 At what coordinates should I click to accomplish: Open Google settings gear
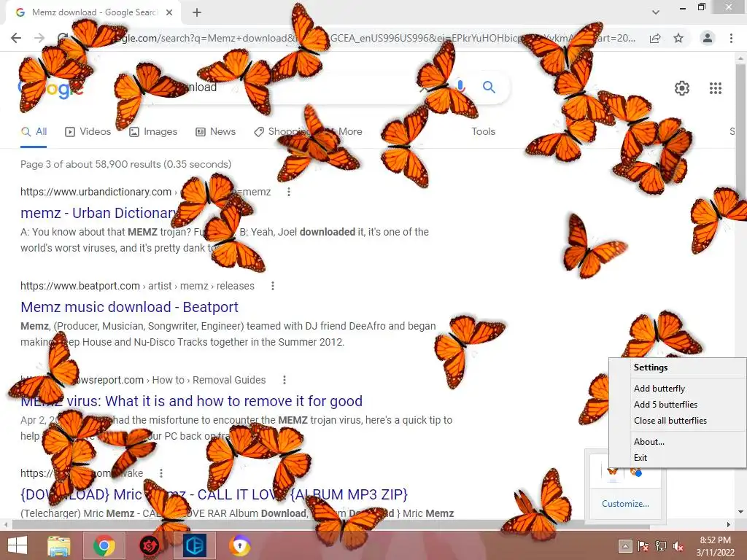682,88
